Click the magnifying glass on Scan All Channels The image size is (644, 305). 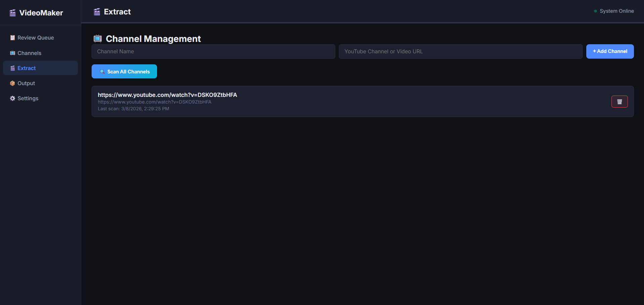102,71
